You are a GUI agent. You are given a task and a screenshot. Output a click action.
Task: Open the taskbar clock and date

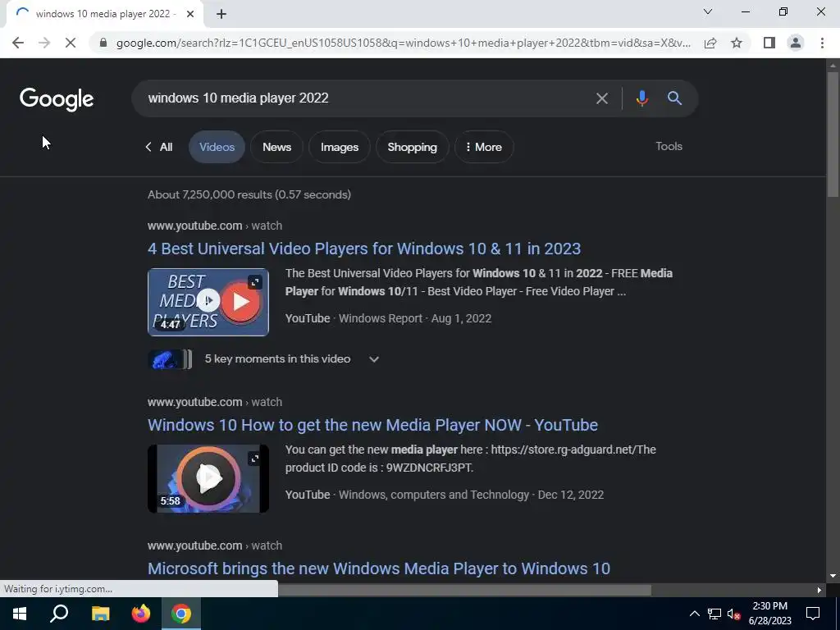pos(769,614)
